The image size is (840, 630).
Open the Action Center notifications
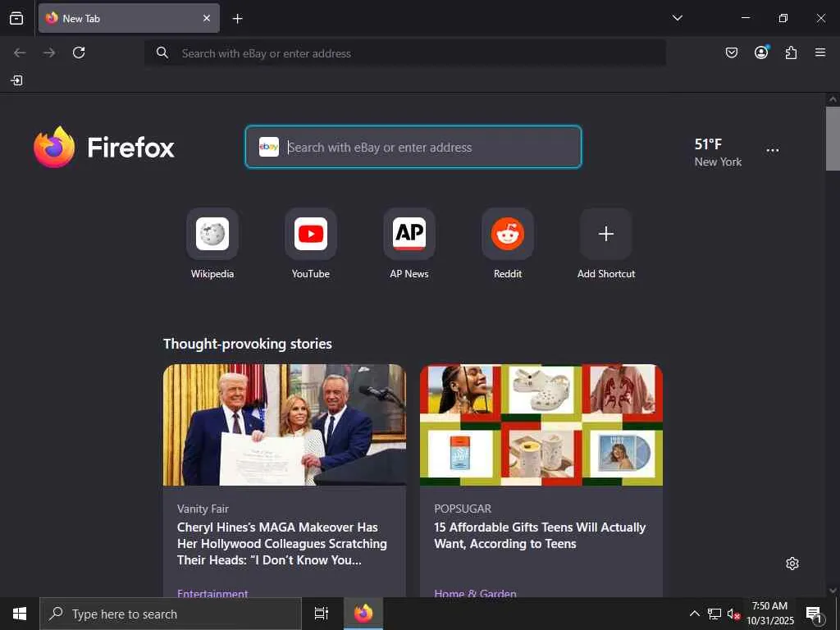point(815,614)
